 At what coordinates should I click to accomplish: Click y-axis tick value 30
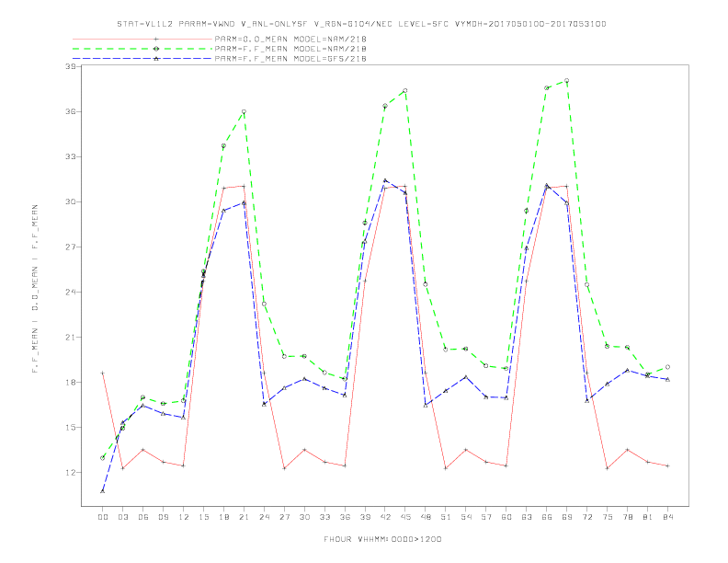70,201
